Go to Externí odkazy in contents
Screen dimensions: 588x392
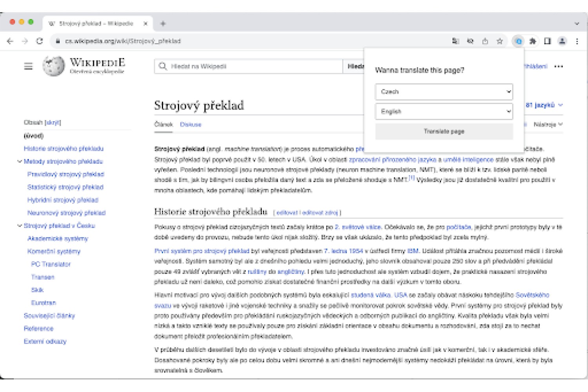(x=45, y=341)
